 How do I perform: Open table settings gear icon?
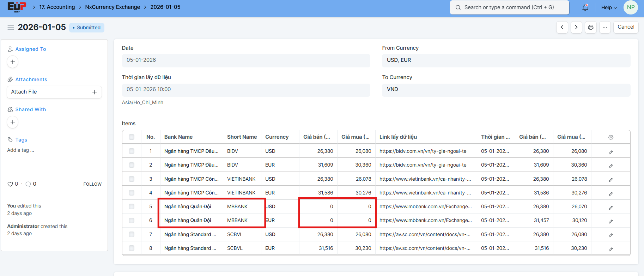tap(610, 137)
